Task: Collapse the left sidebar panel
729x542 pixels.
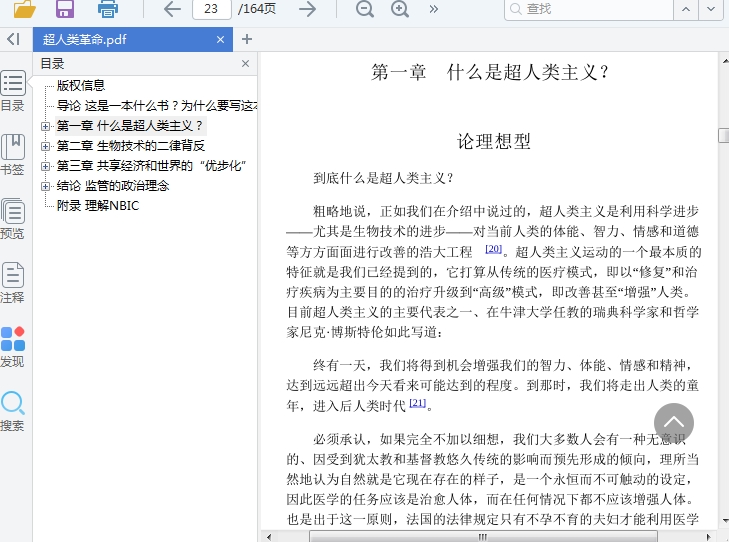Action: click(13, 39)
